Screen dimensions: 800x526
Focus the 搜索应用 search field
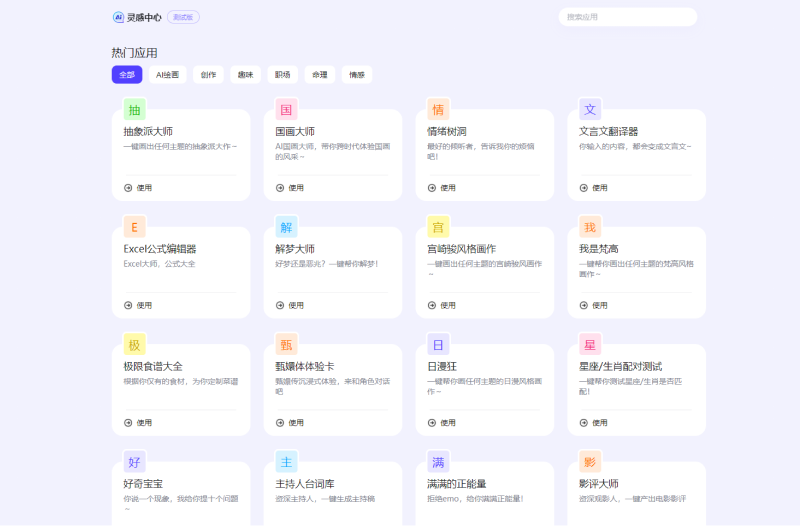coord(628,17)
